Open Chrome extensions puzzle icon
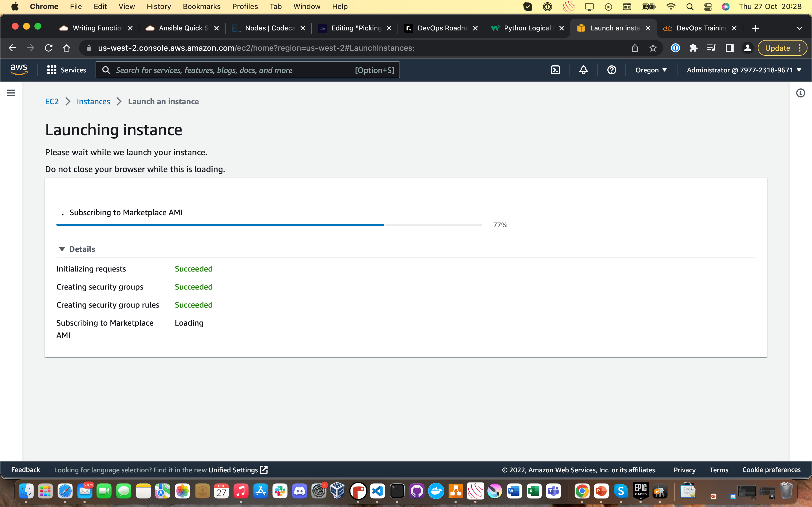Screen dimensions: 812x507 tap(693, 48)
